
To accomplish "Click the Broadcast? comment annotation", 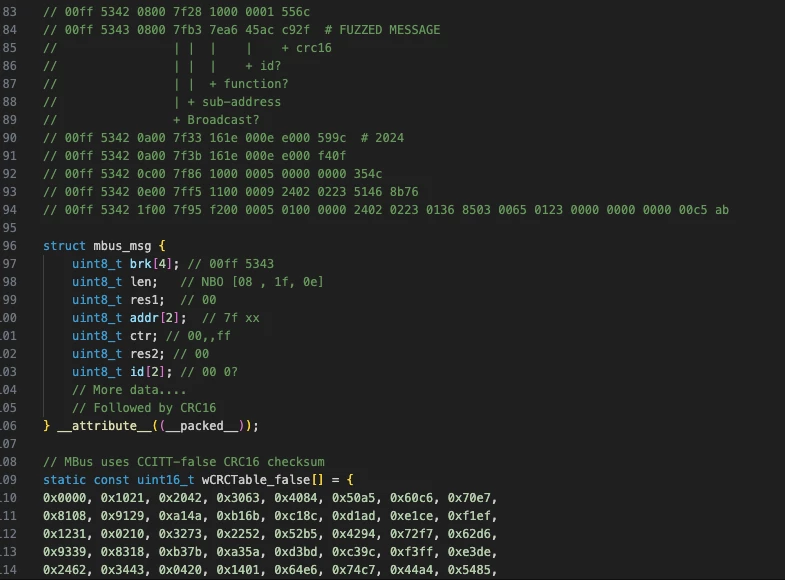I will pyautogui.click(x=227, y=120).
